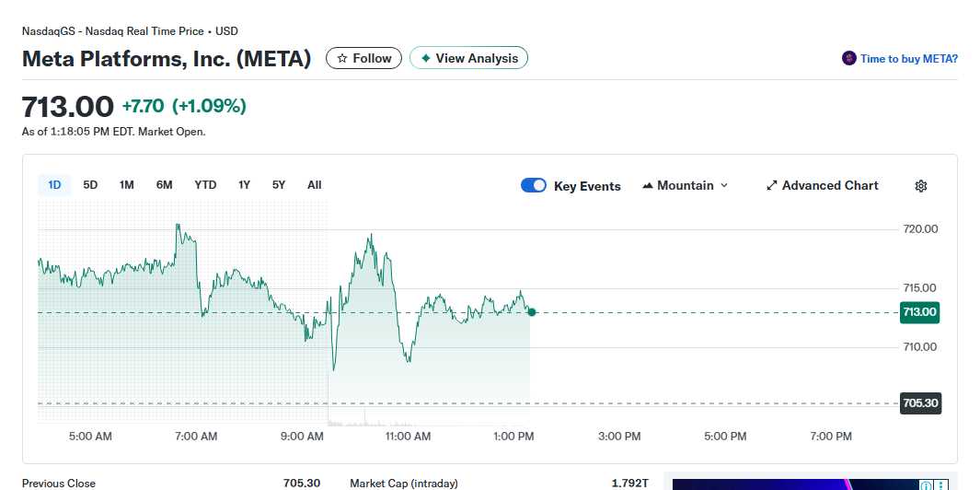Click the 710.00 axis value
This screenshot has height=490, width=980.
pos(920,346)
